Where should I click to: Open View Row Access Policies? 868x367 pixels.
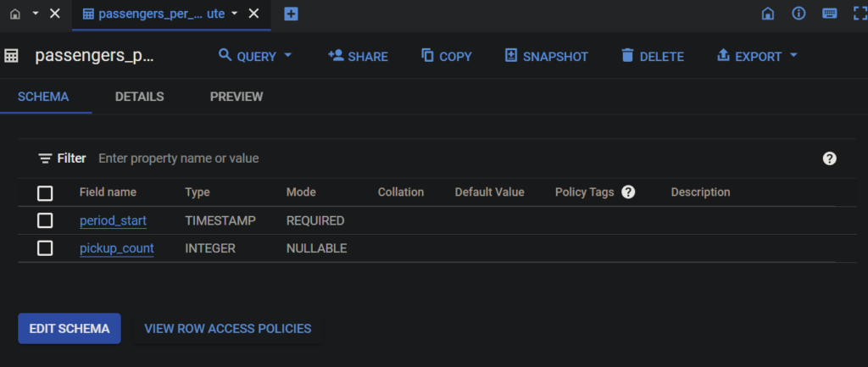point(227,328)
